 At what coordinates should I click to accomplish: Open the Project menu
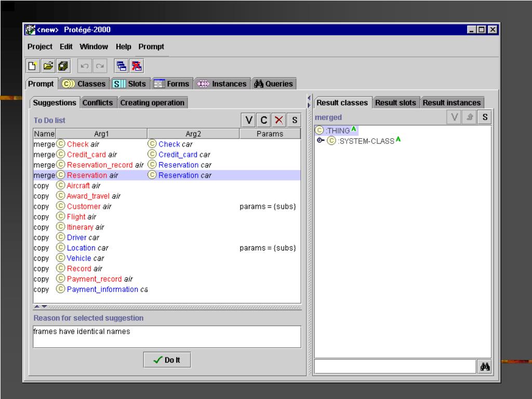(39, 46)
